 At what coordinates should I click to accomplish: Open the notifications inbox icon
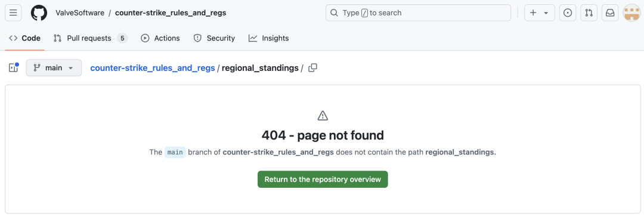(x=611, y=13)
